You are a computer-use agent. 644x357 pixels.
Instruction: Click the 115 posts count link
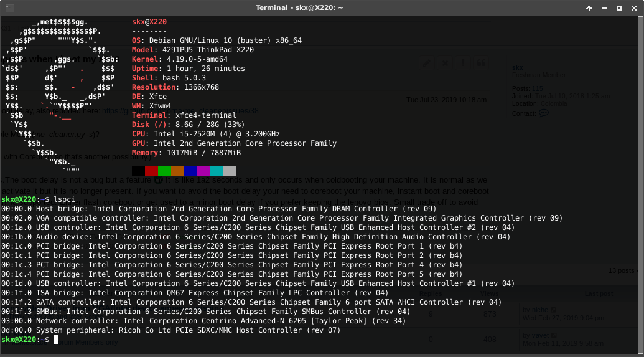537,88
